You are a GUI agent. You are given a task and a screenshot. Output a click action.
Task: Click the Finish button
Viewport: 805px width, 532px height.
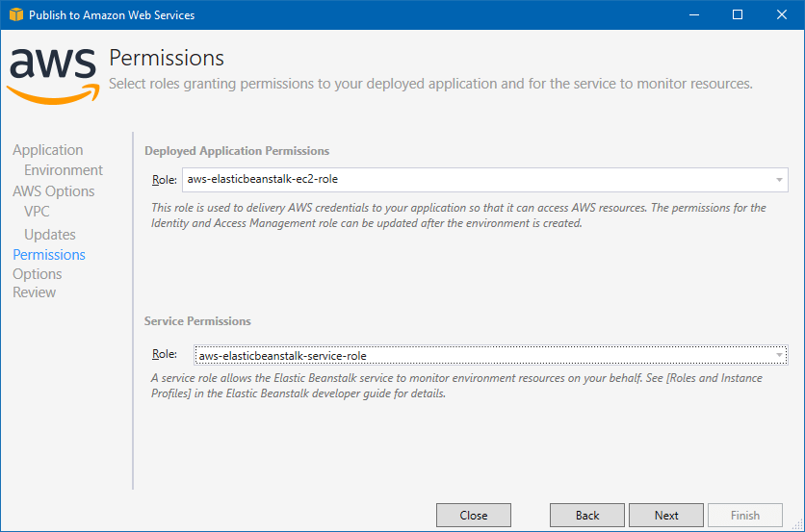tap(745, 515)
